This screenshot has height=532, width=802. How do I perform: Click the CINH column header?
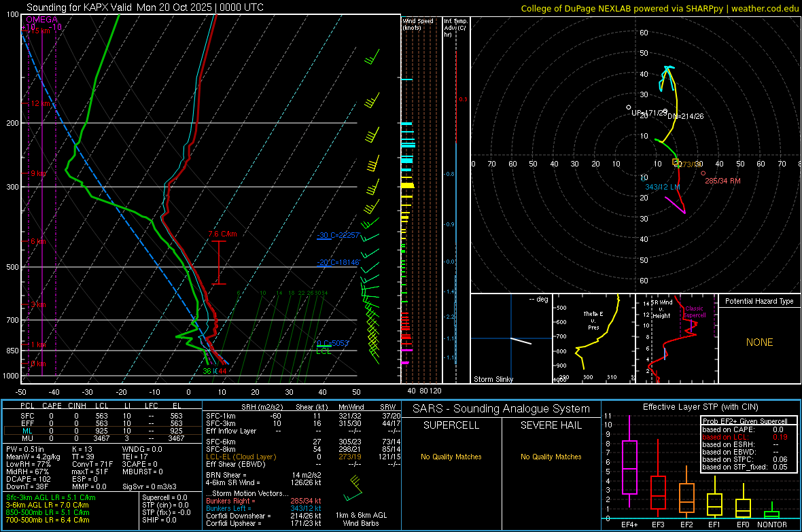click(77, 406)
